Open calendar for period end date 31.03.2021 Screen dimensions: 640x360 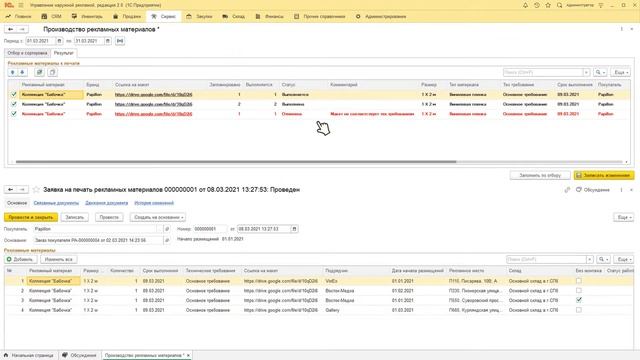coord(108,41)
